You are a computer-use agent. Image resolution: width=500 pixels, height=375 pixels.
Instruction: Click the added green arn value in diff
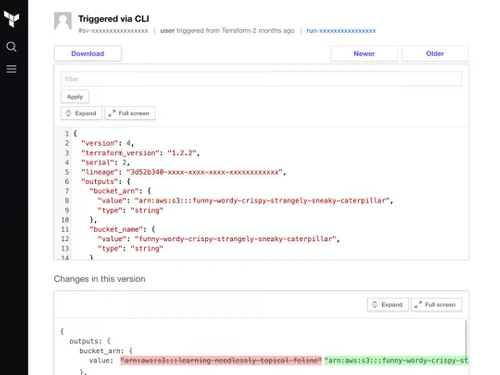click(396, 360)
